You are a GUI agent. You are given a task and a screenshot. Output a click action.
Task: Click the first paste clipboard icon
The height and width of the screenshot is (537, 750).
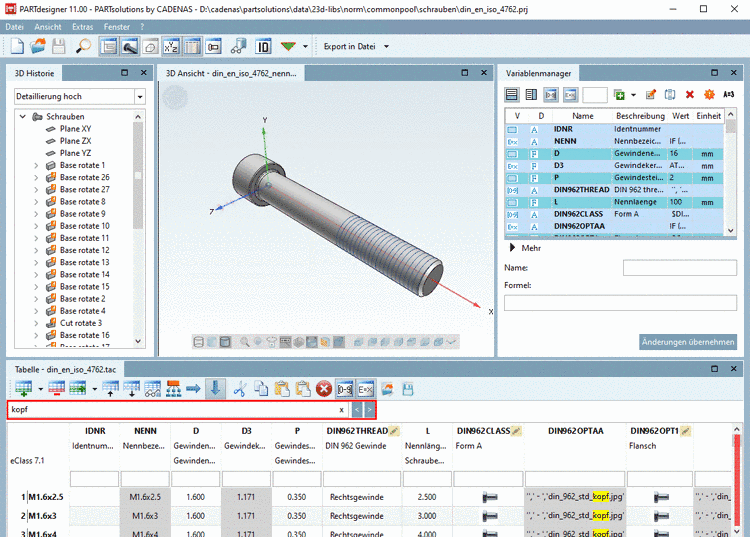[x=282, y=389]
